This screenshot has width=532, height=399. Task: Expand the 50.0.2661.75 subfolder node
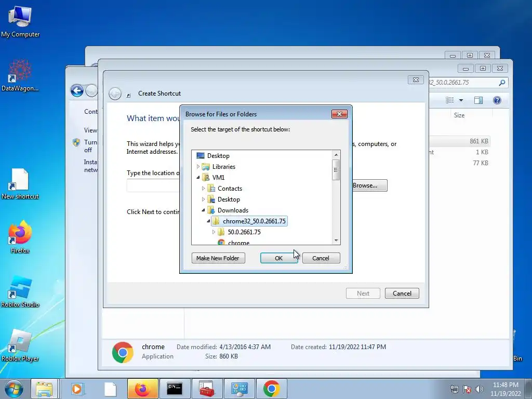click(x=214, y=232)
